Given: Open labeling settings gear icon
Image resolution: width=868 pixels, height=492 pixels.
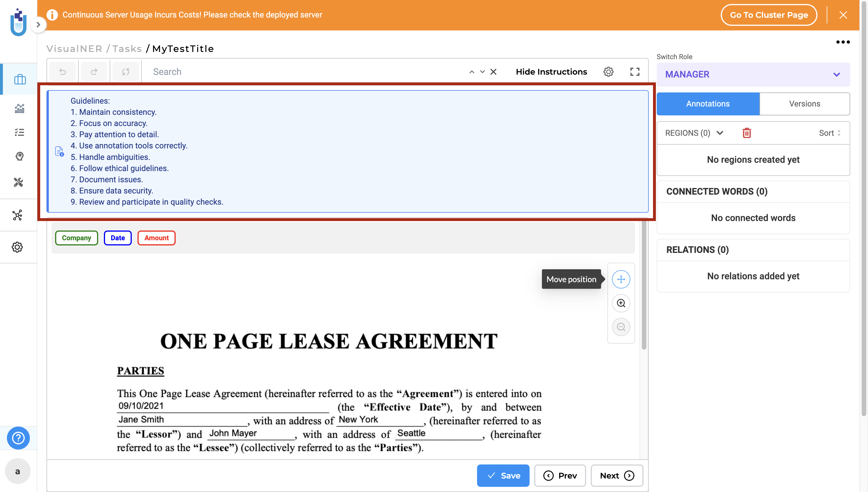Looking at the screenshot, I should [608, 72].
